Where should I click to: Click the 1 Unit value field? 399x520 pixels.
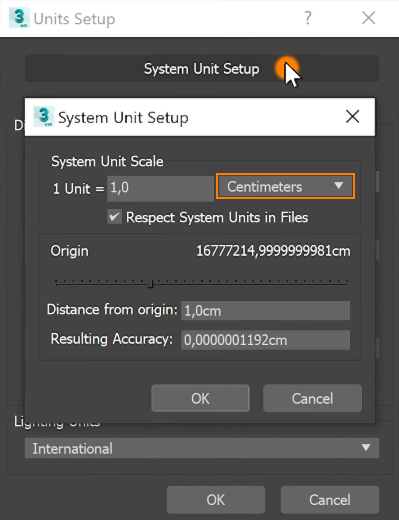pyautogui.click(x=160, y=188)
